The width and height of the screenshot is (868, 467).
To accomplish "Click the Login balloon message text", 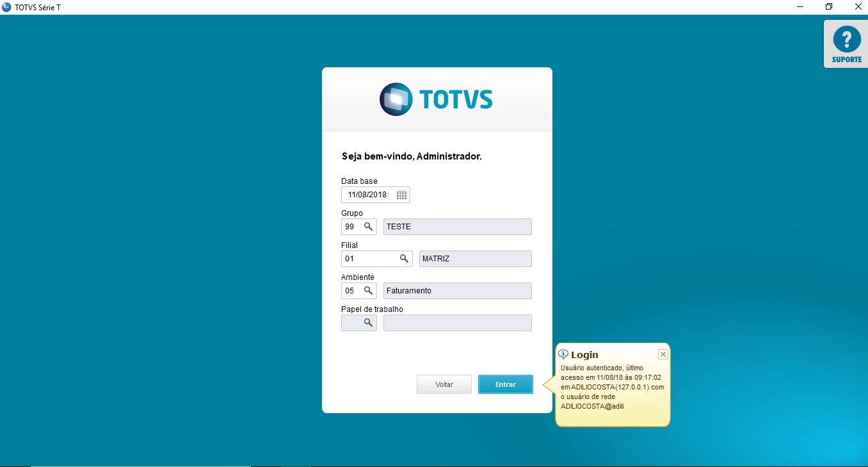I will coord(612,387).
